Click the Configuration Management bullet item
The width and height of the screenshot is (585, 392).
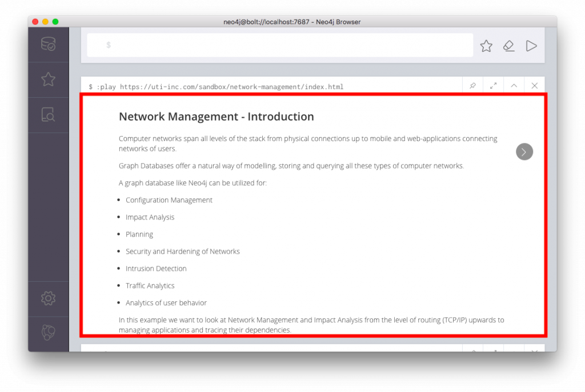point(169,200)
